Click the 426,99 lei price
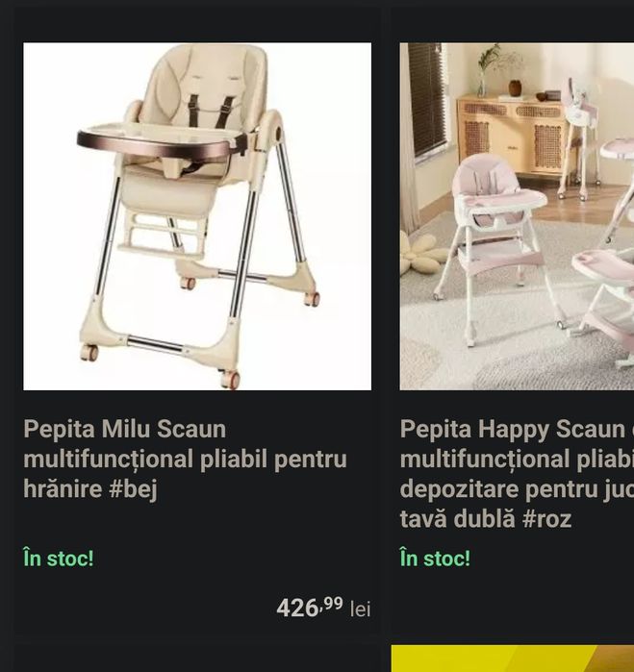 point(323,608)
